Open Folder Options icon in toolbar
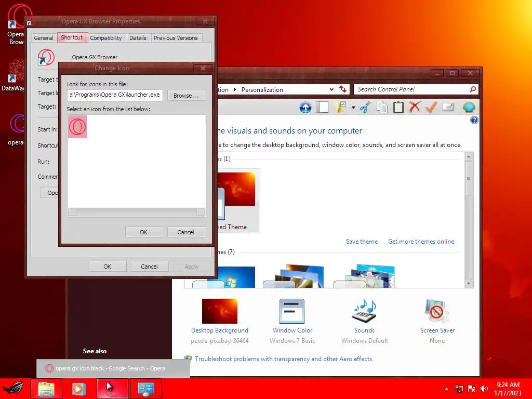Screen dimensions: 532x399 (x=341, y=107)
